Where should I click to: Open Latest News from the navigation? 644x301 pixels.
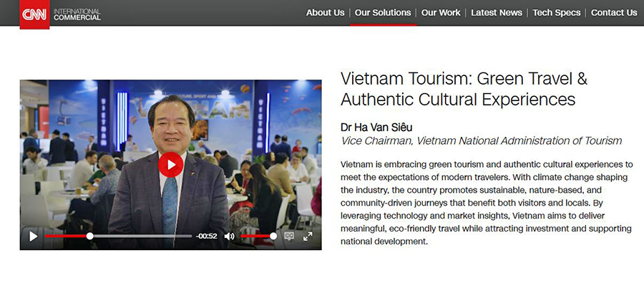tap(497, 12)
